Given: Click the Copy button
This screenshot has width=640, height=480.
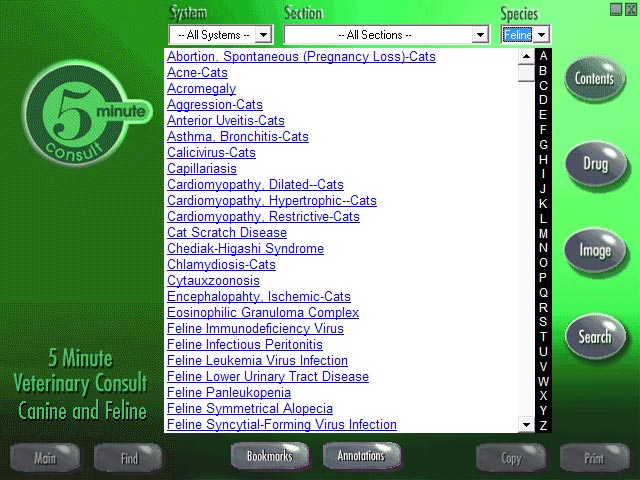Looking at the screenshot, I should [511, 458].
